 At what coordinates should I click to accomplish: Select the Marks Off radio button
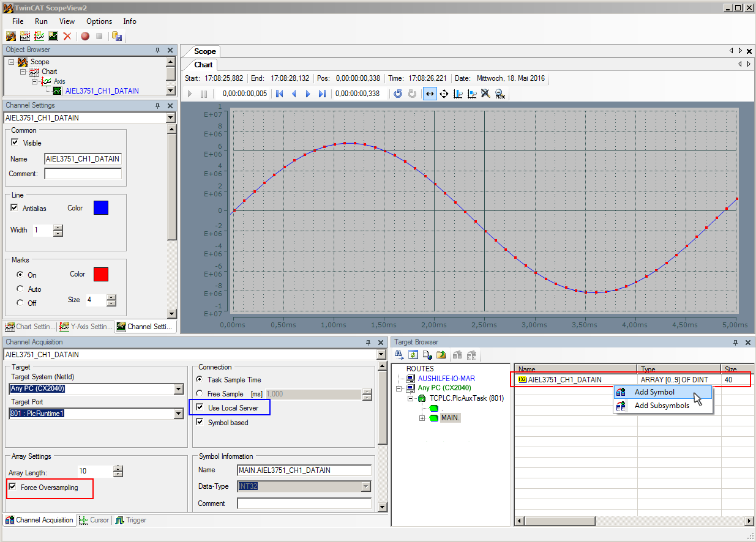[20, 303]
